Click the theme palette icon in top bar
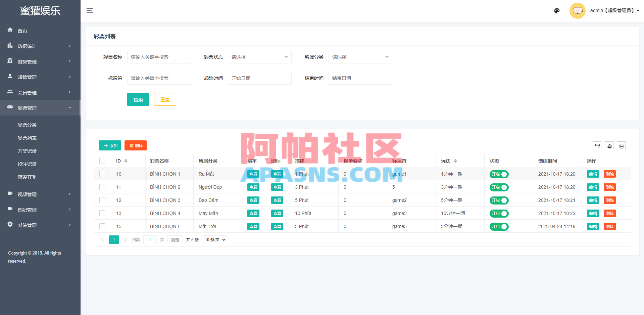Screen dimensions: 644x315 coord(557,10)
